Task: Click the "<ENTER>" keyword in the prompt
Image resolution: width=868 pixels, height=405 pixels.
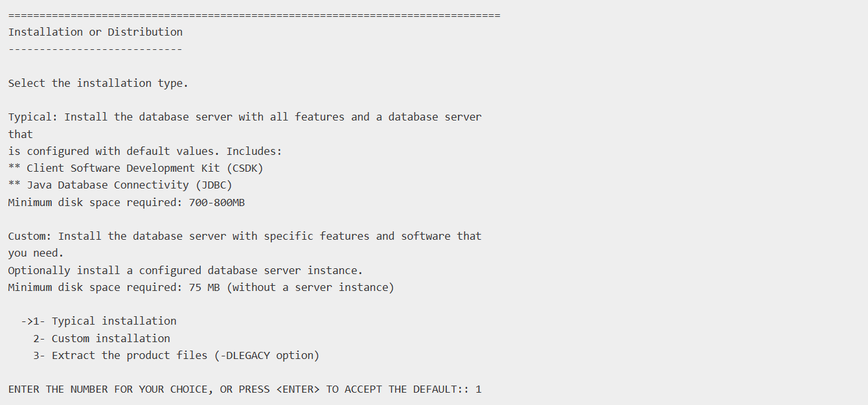Action: click(301, 389)
